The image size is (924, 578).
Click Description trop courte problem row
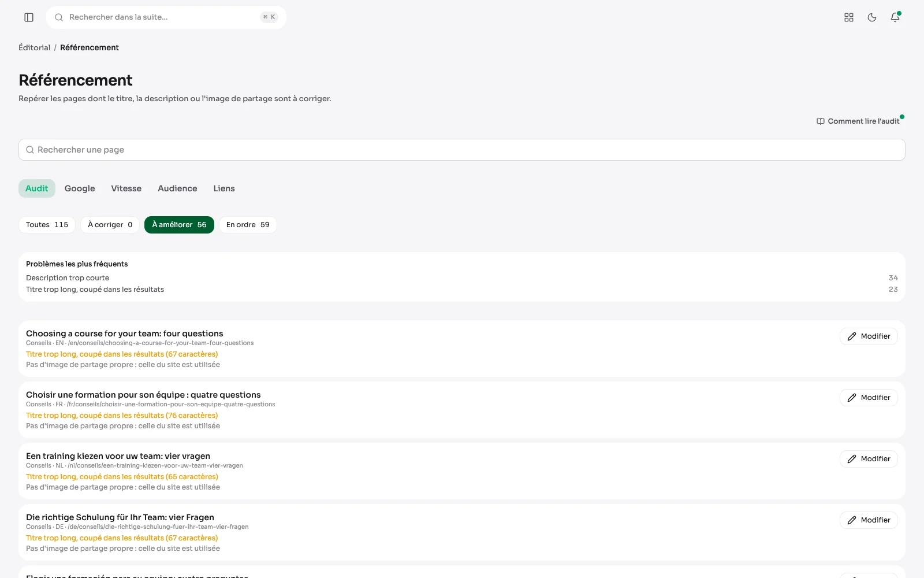(462, 278)
